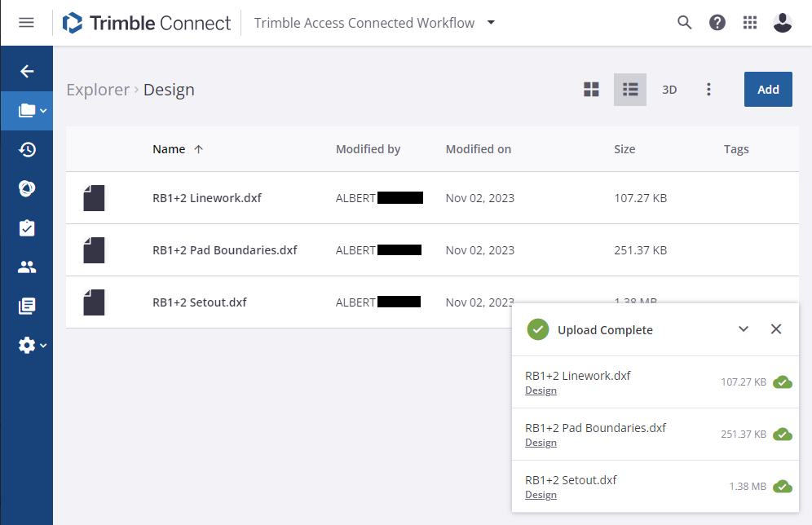Collapse the Upload Complete panel
The height and width of the screenshot is (525, 812).
coord(743,329)
